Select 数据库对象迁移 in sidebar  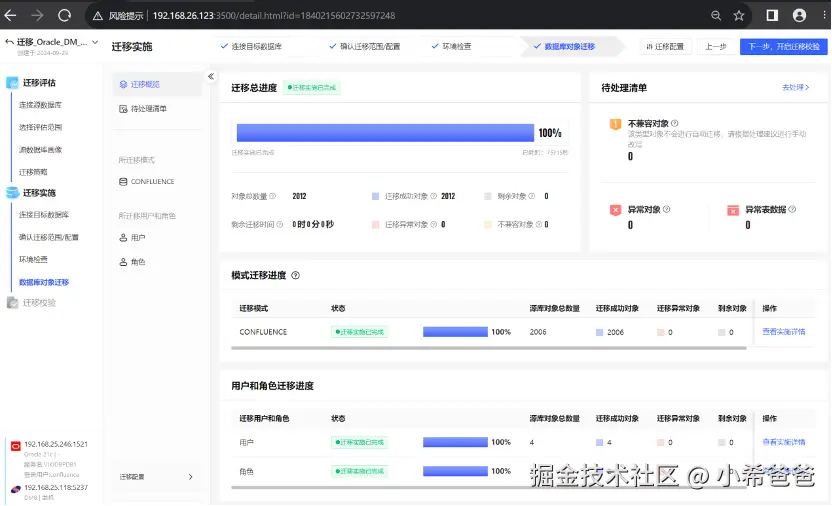[44, 282]
